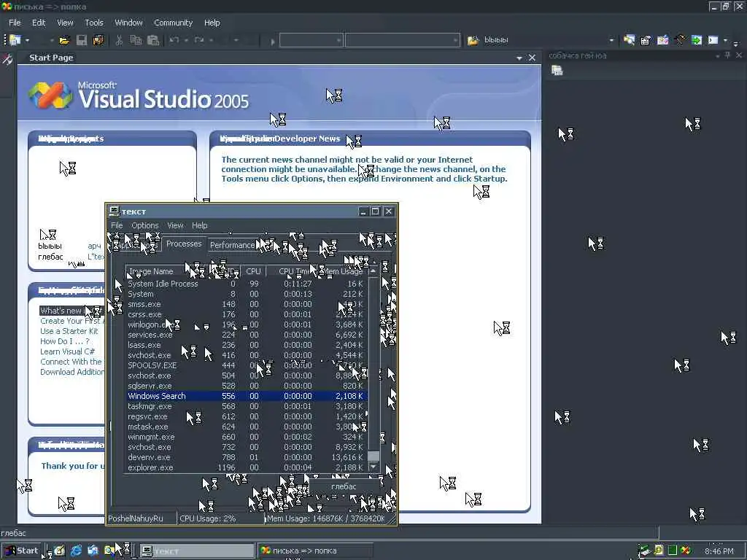
Task: Click the Find in Files folder icon
Action: tap(473, 41)
